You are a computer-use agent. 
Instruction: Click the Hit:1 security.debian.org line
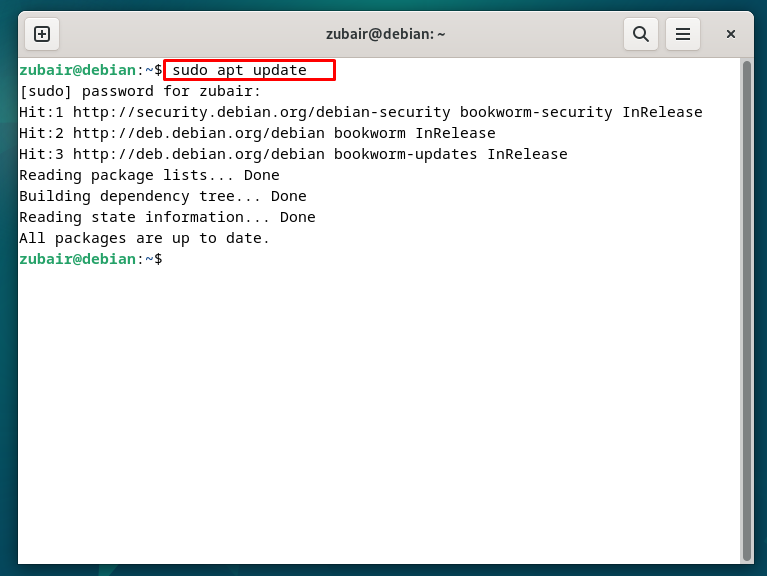click(361, 112)
